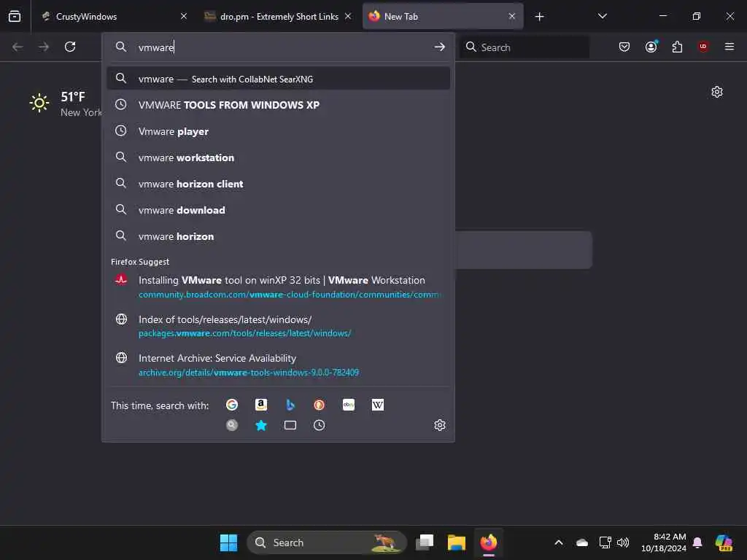This screenshot has height=560, width=747.
Task: Search with the grey magnifier engine icon
Action: (x=232, y=425)
